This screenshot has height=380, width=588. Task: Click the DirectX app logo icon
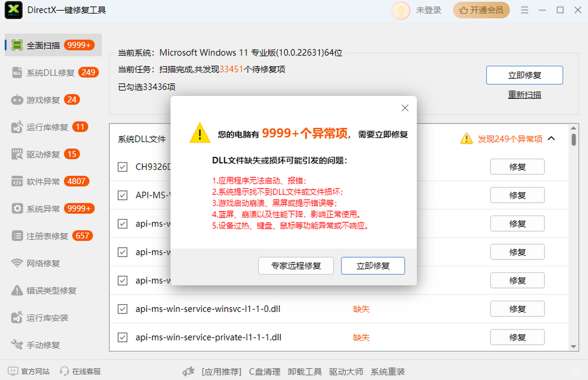pos(14,10)
